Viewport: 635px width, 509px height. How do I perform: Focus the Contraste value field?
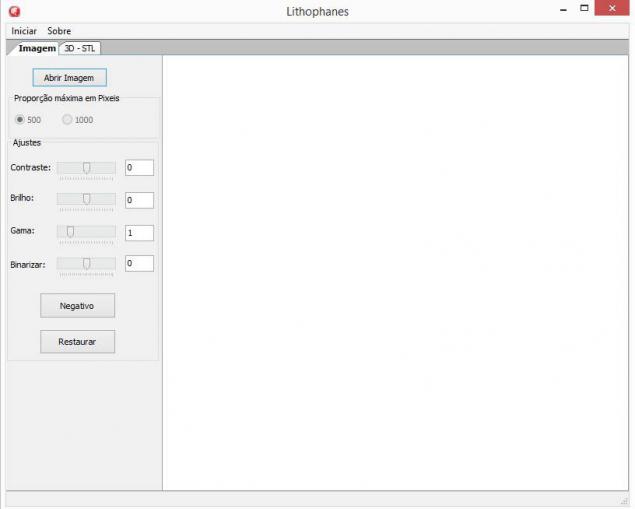tap(139, 168)
